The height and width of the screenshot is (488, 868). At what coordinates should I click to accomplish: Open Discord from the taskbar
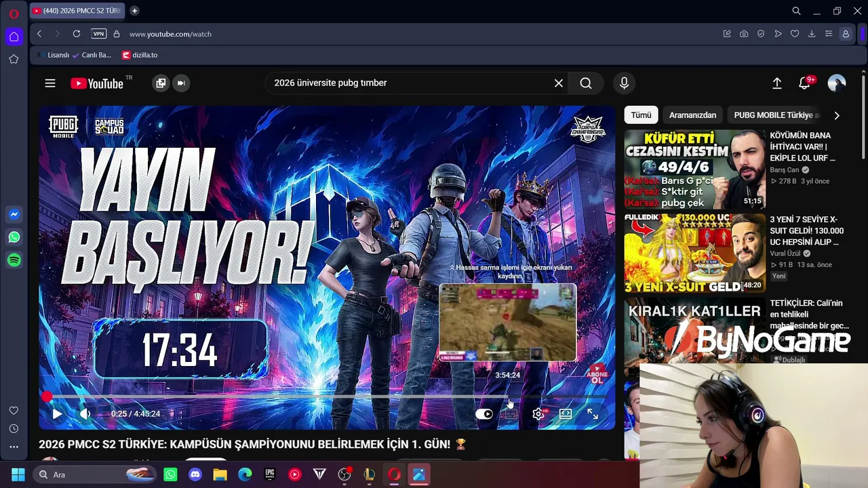pyautogui.click(x=195, y=474)
